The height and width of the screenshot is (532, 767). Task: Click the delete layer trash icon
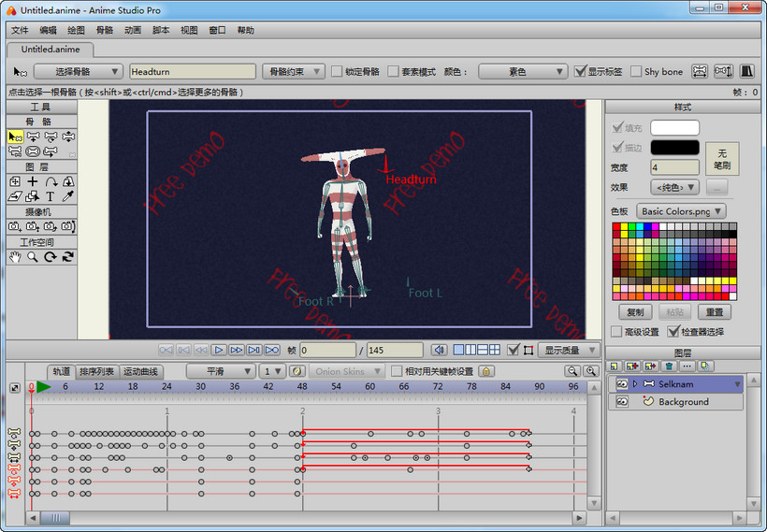[x=669, y=367]
